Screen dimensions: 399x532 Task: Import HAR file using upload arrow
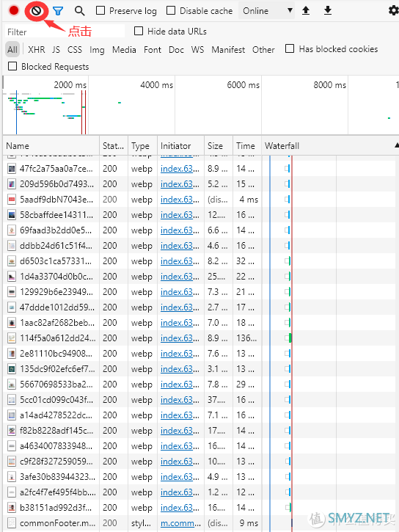point(306,10)
